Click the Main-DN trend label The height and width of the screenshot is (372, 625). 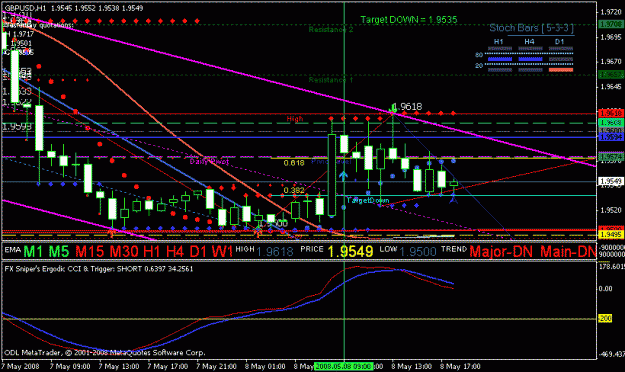pos(568,251)
